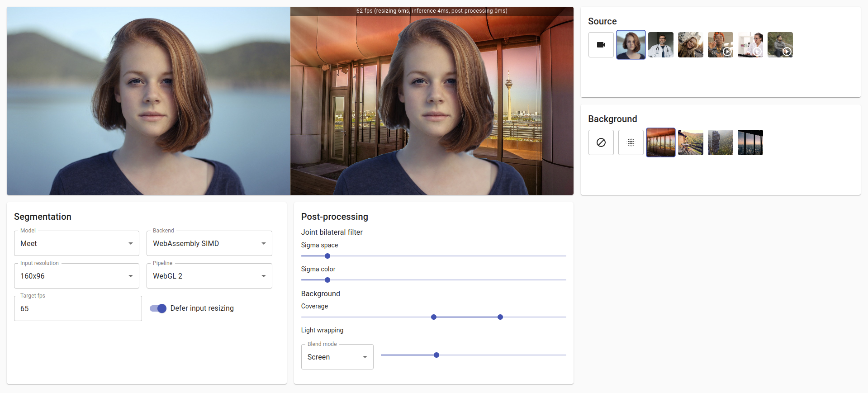
Task: Select the rock formation background image
Action: [x=721, y=142]
